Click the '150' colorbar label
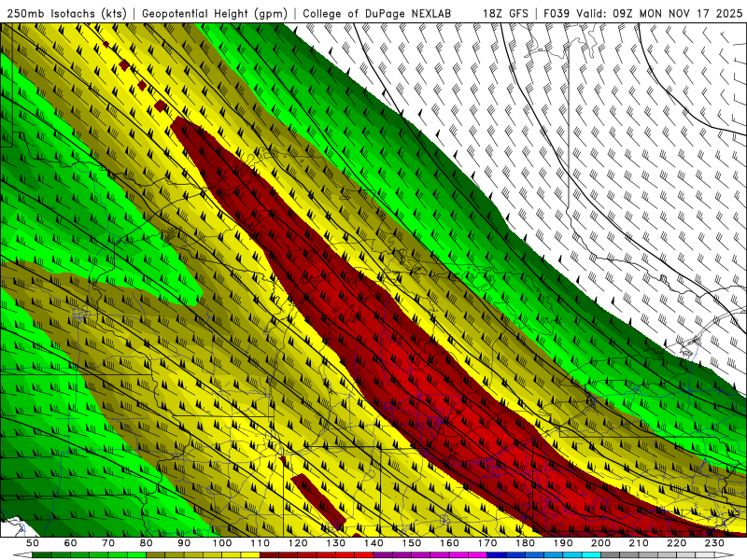 pyautogui.click(x=412, y=543)
